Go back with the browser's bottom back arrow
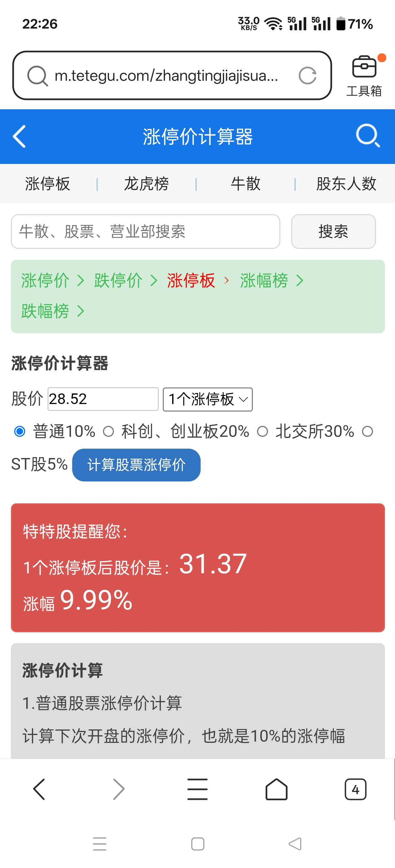 (39, 789)
